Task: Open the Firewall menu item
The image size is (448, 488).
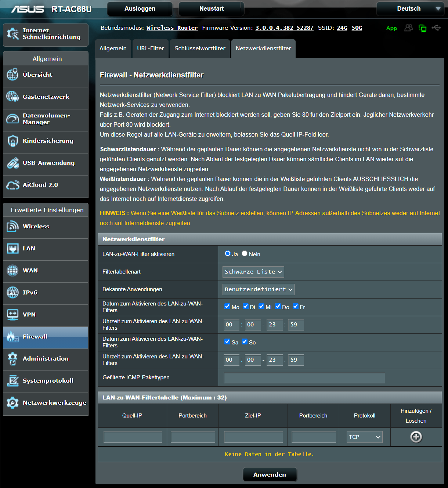Action: 46,337
